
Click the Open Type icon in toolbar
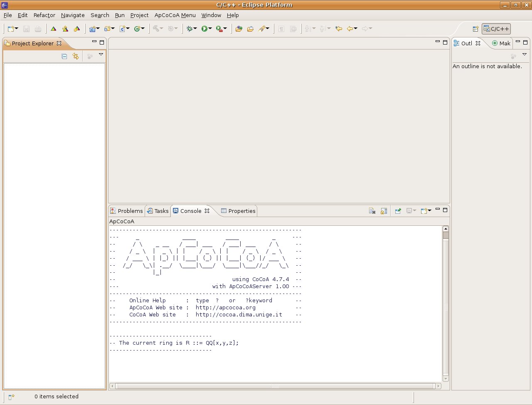tap(239, 29)
